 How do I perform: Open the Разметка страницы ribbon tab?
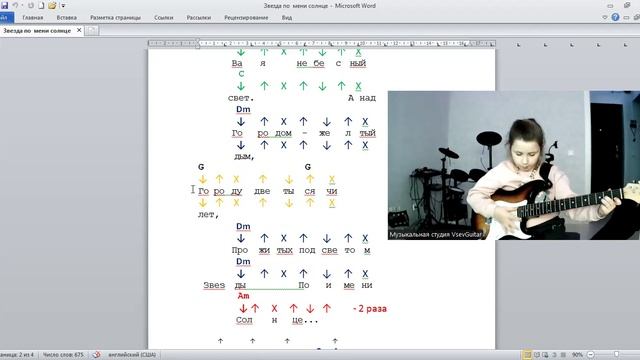(115, 18)
